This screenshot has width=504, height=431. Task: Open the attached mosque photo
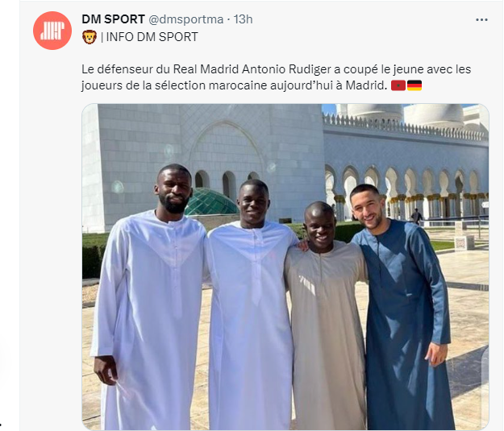point(285,267)
